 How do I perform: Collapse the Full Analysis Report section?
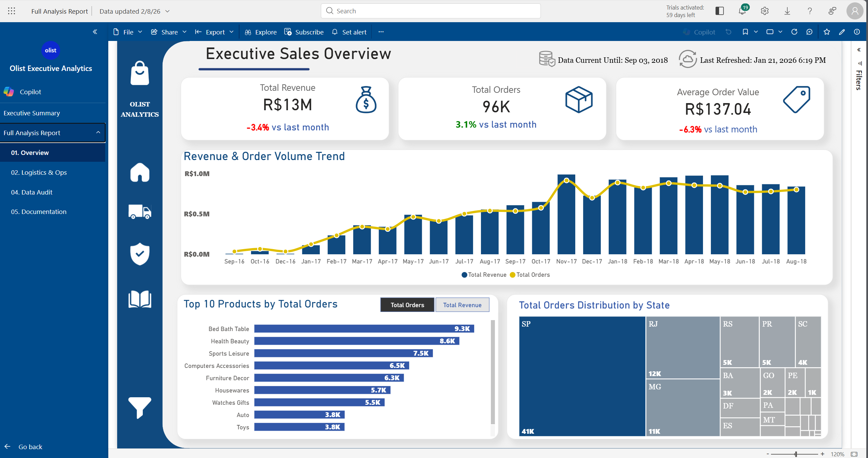point(98,132)
